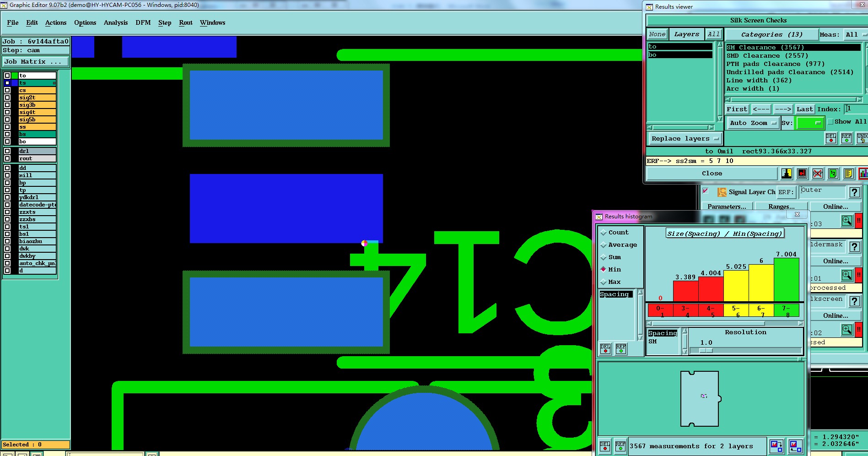Viewport: 868px width, 456px height.
Task: Click the Layers header in Results viewer
Action: coord(687,34)
